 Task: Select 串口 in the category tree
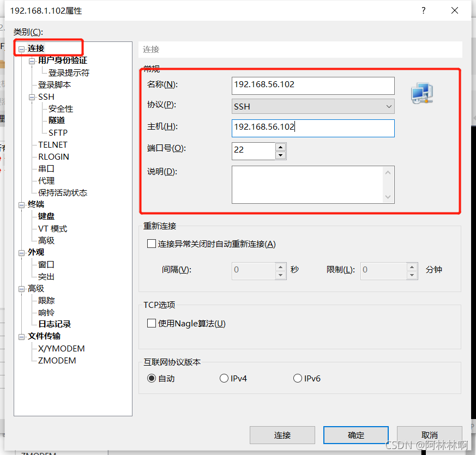click(46, 168)
